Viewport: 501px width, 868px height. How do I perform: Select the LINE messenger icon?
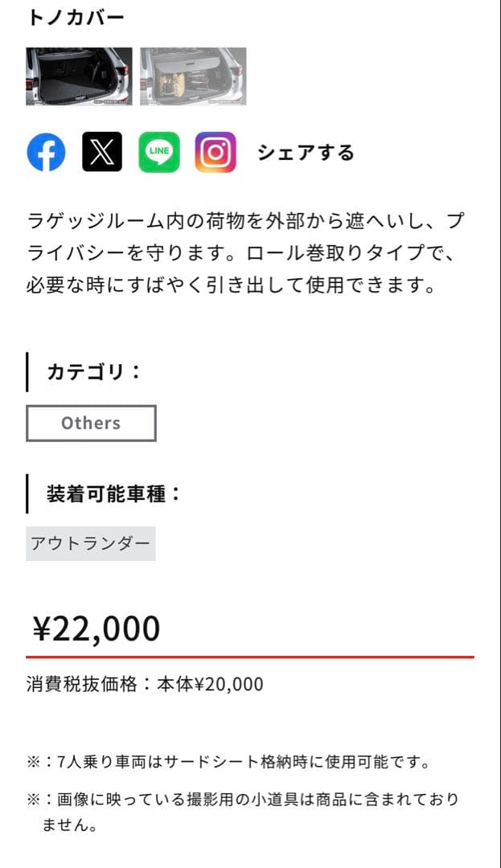(158, 152)
